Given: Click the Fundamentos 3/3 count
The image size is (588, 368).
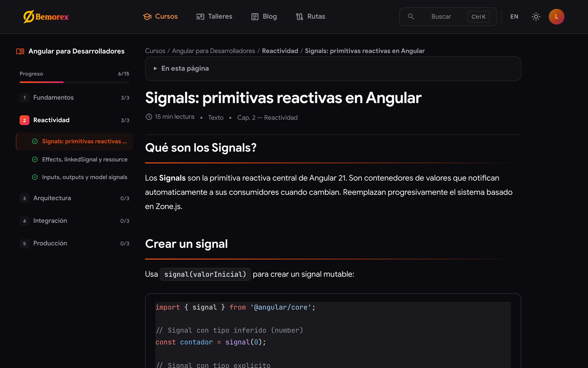Looking at the screenshot, I should click(x=125, y=98).
